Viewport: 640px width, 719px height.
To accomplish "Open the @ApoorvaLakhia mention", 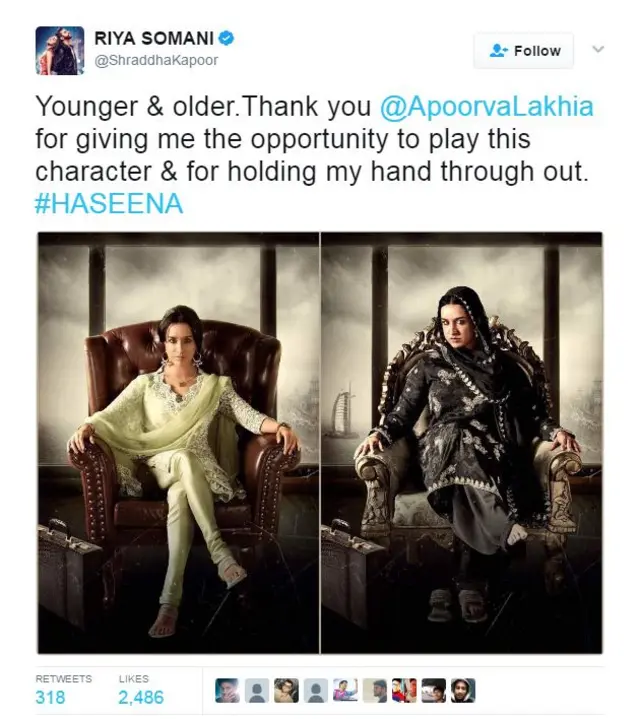I will 487,106.
